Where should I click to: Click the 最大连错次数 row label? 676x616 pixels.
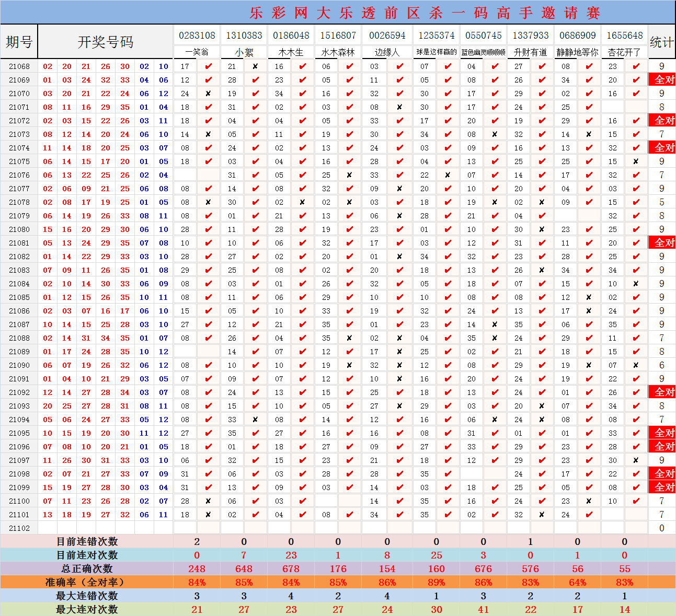tap(87, 596)
